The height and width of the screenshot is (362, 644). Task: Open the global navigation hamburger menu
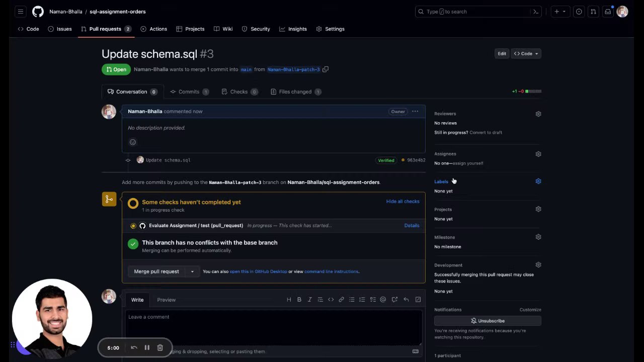coord(21,12)
